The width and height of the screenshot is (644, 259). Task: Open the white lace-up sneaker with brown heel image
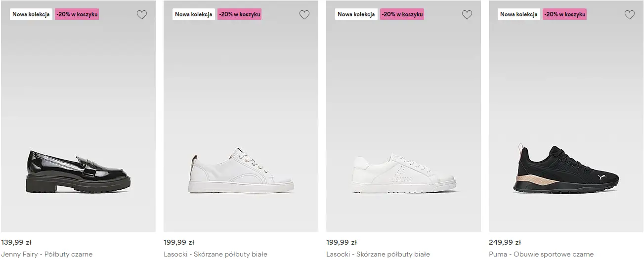click(x=241, y=171)
